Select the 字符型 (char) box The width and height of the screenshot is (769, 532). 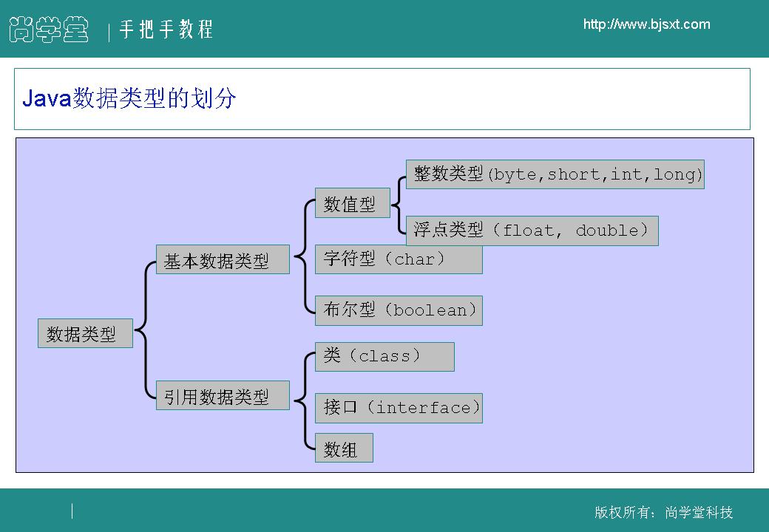point(399,259)
